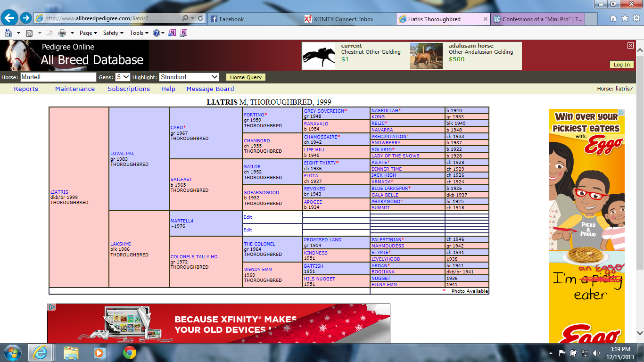Viewport: 644px width, 362px height.
Task: Click the printer icon in toolbar
Action: coord(62,33)
